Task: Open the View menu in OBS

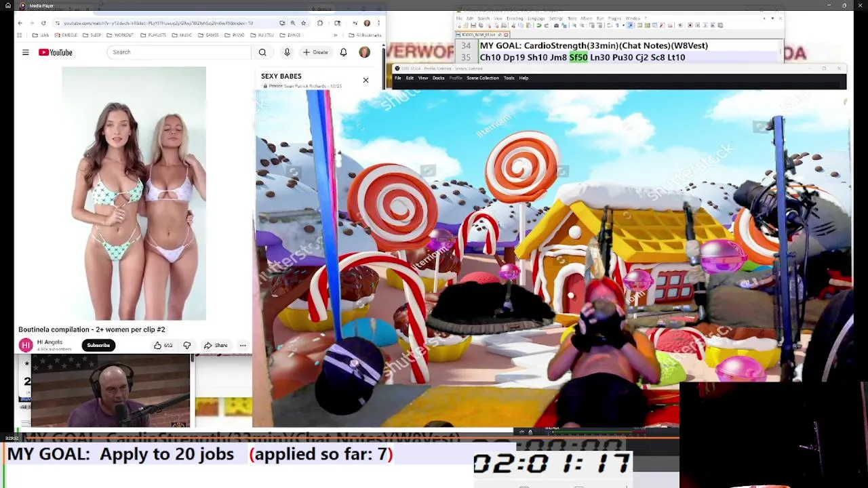Action: click(423, 78)
